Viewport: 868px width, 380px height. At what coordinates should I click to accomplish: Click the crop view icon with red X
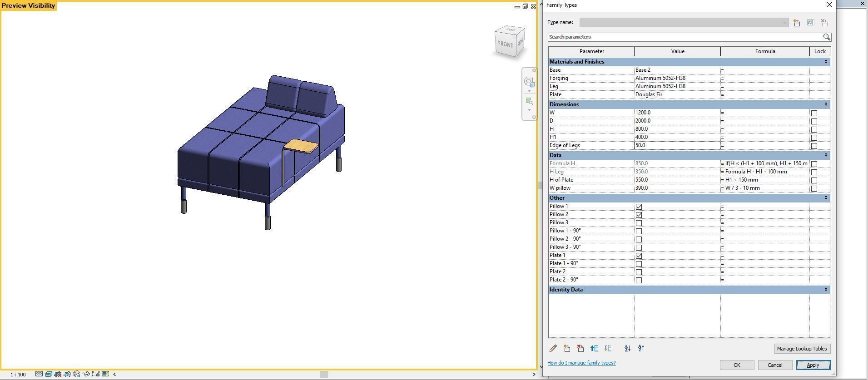[58, 374]
